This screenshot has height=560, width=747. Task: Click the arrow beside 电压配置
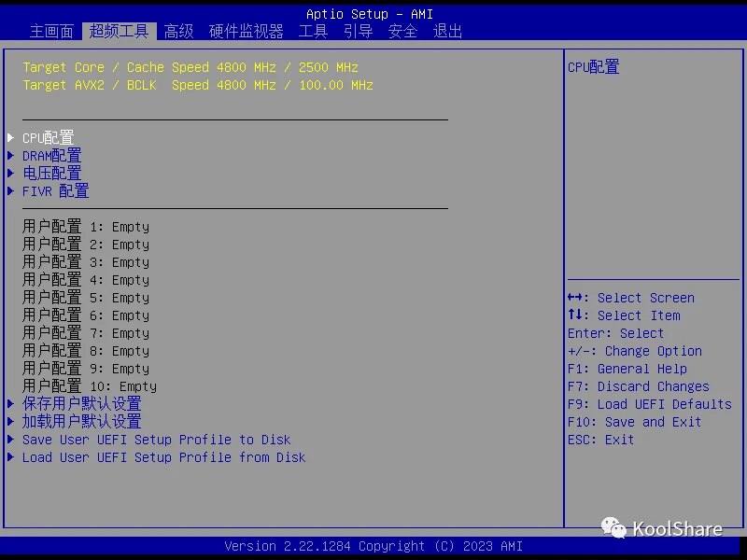pos(11,174)
